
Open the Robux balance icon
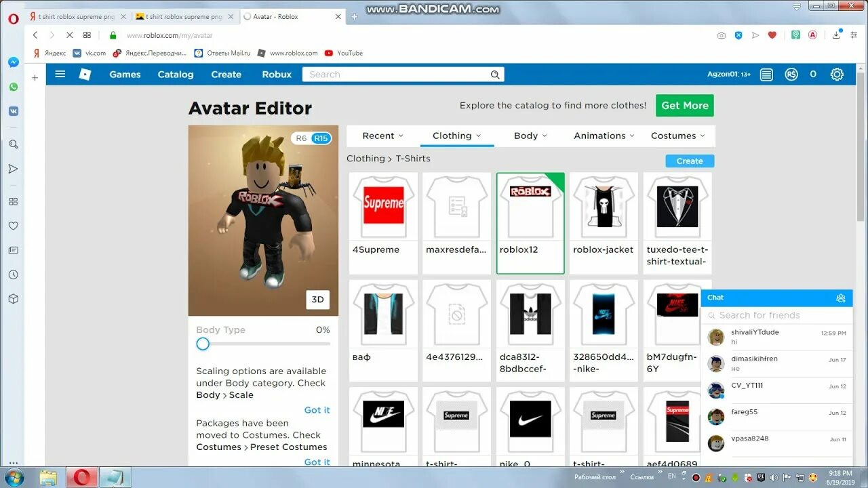(x=791, y=75)
